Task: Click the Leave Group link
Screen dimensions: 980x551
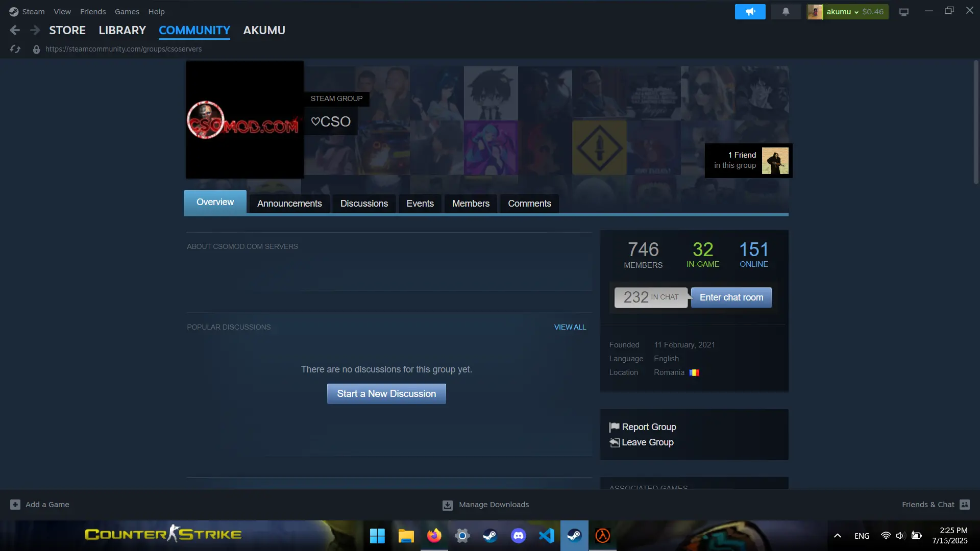Action: [x=648, y=442]
